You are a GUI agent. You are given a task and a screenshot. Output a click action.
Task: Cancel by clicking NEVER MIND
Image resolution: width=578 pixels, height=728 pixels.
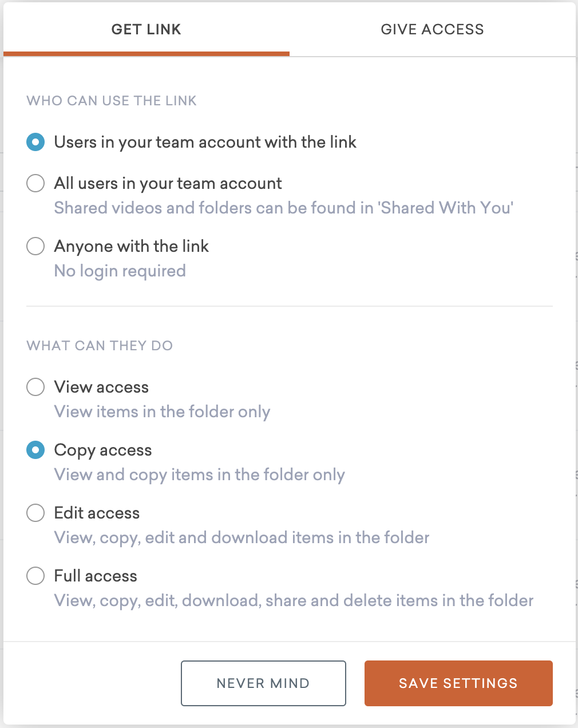pyautogui.click(x=263, y=683)
